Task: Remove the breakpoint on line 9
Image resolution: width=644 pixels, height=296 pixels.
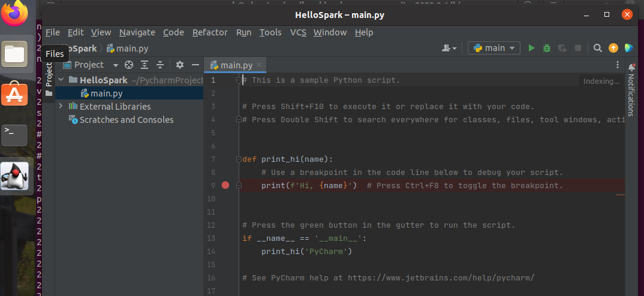Action: point(225,185)
